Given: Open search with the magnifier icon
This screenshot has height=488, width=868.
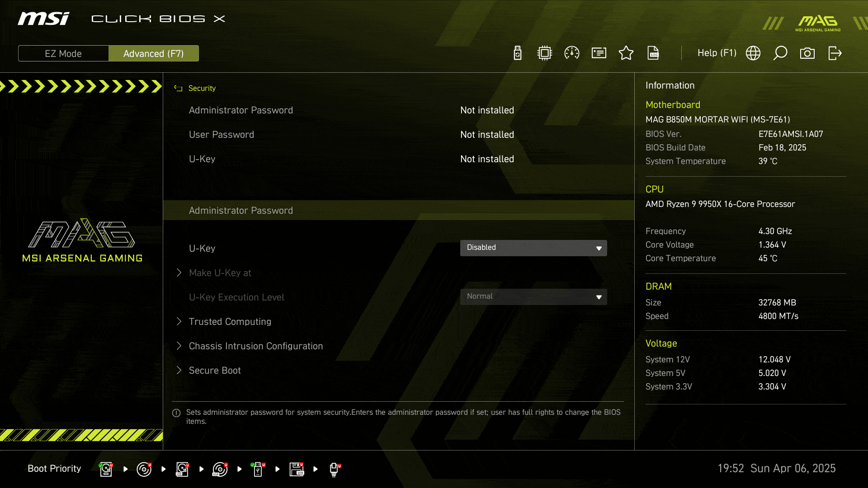Looking at the screenshot, I should point(780,53).
